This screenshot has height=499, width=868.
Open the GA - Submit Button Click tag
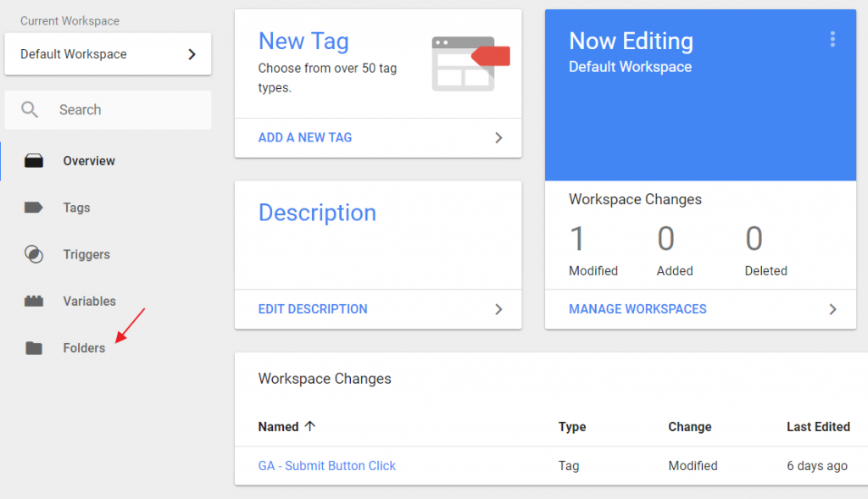click(326, 466)
